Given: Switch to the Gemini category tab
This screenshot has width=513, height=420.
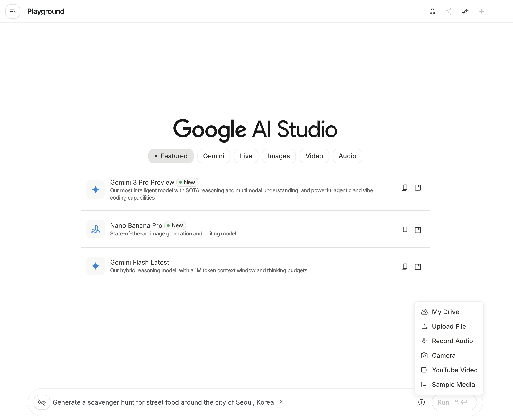Looking at the screenshot, I should pos(214,156).
